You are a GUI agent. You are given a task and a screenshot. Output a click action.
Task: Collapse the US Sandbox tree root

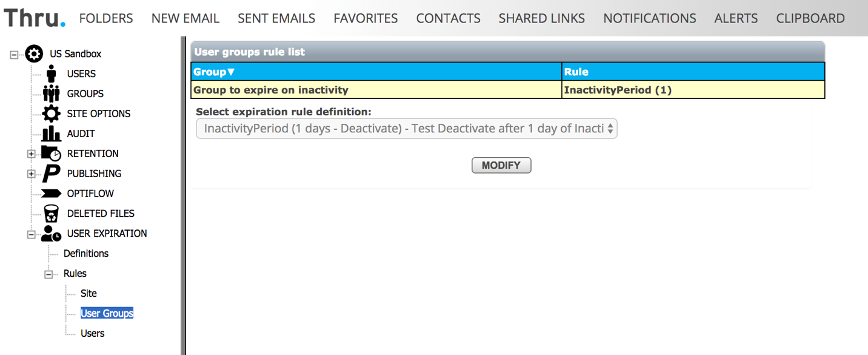pyautogui.click(x=15, y=55)
